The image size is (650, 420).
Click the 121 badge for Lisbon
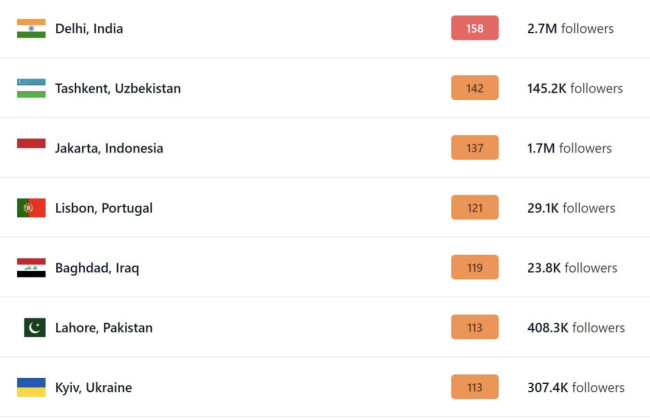click(474, 208)
